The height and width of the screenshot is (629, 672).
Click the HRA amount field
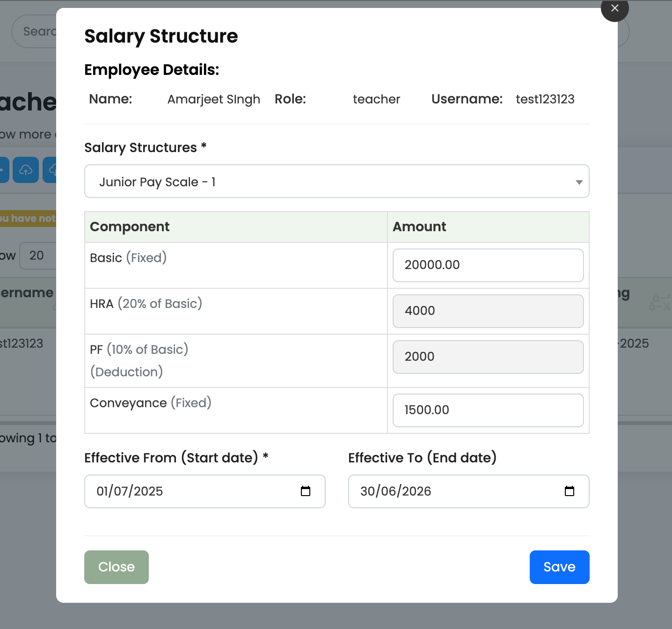[488, 311]
